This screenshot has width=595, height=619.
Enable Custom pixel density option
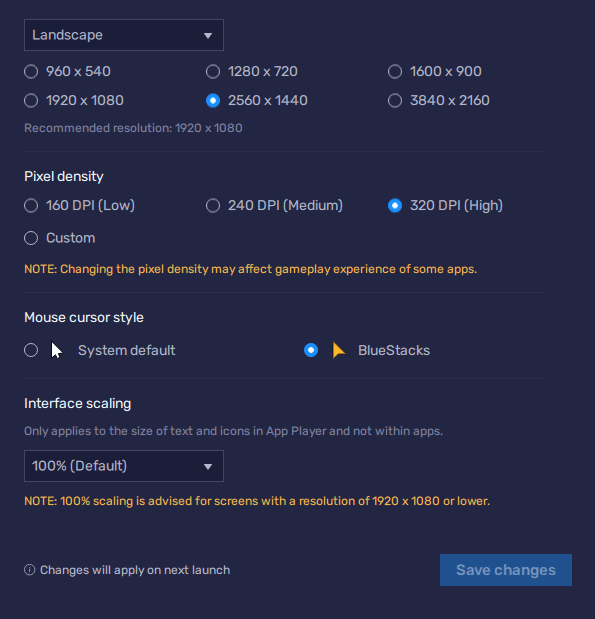pos(31,238)
